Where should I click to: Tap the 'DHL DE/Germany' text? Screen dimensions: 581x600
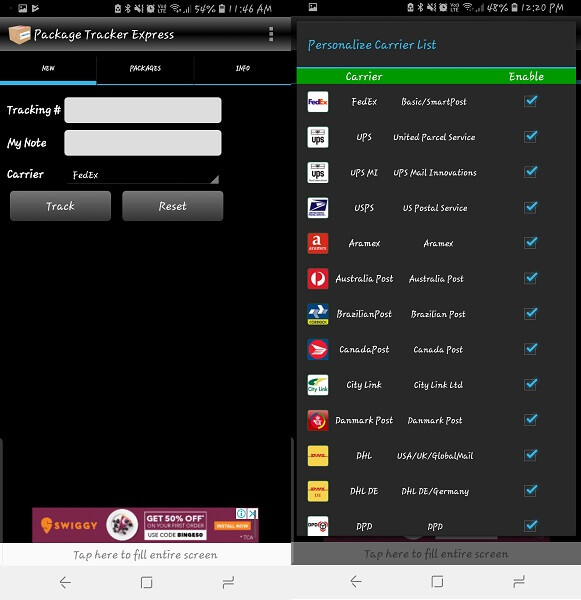(435, 491)
